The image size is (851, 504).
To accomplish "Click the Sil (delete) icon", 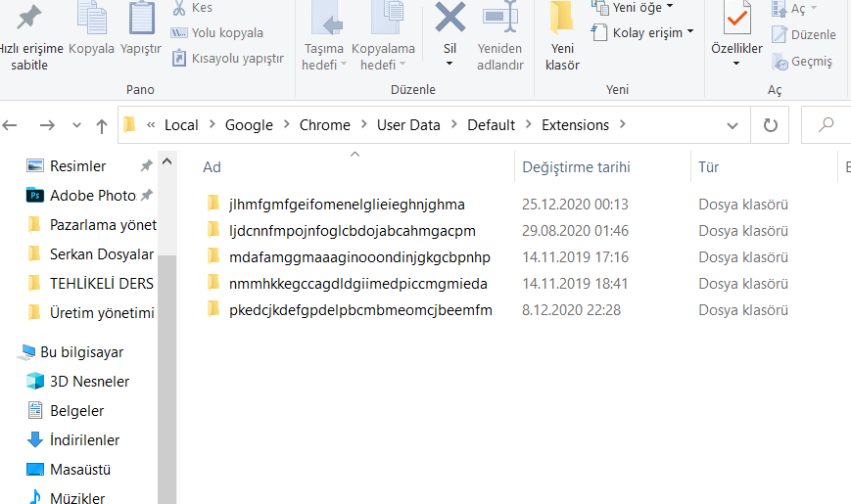I will pos(449,18).
